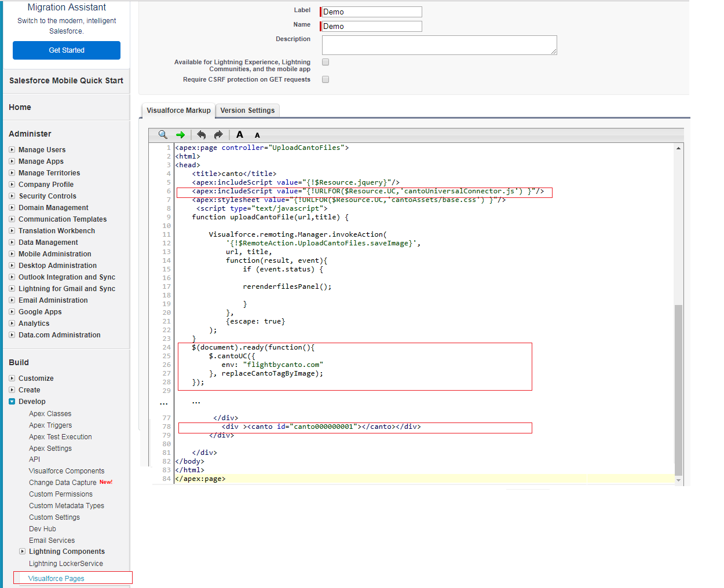Select the Visualforce Markup tab
This screenshot has height=588, width=724.
click(178, 111)
